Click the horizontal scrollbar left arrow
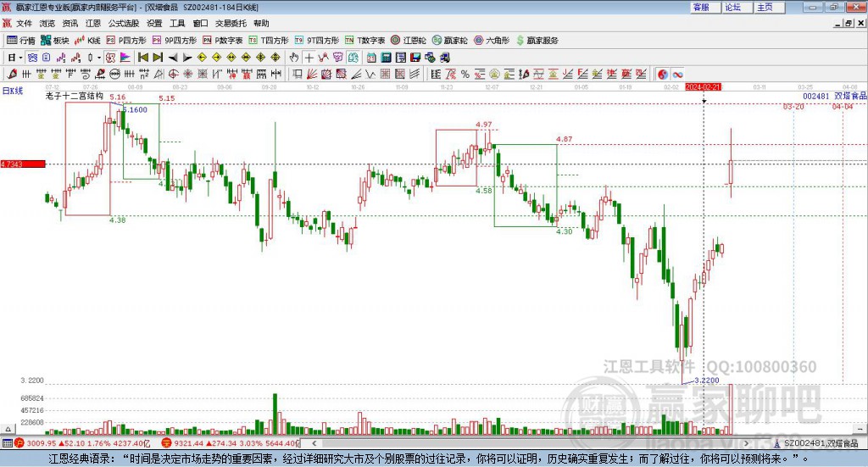Screen dimensions: 868x467 (314, 443)
